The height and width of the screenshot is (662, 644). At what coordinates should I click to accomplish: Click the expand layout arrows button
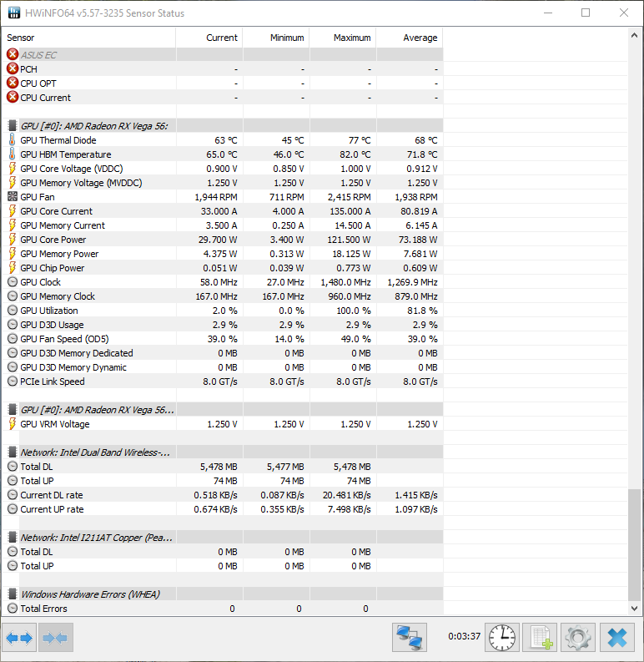point(19,638)
